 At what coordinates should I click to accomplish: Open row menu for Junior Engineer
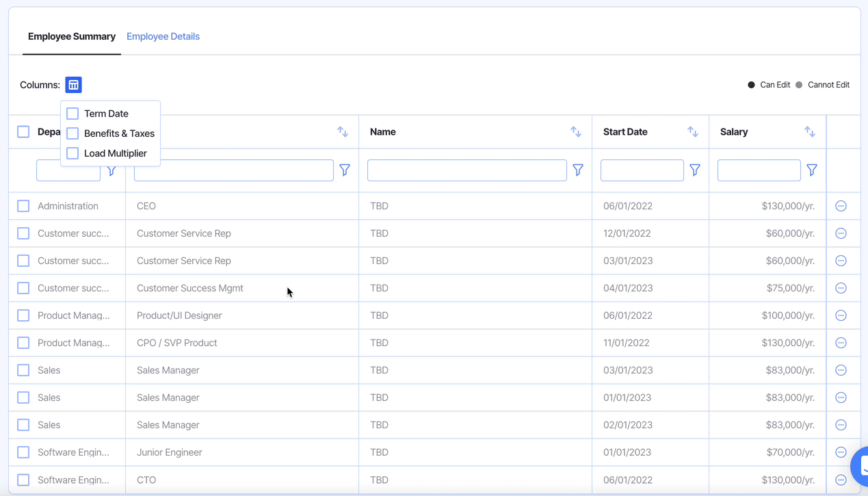[841, 452]
